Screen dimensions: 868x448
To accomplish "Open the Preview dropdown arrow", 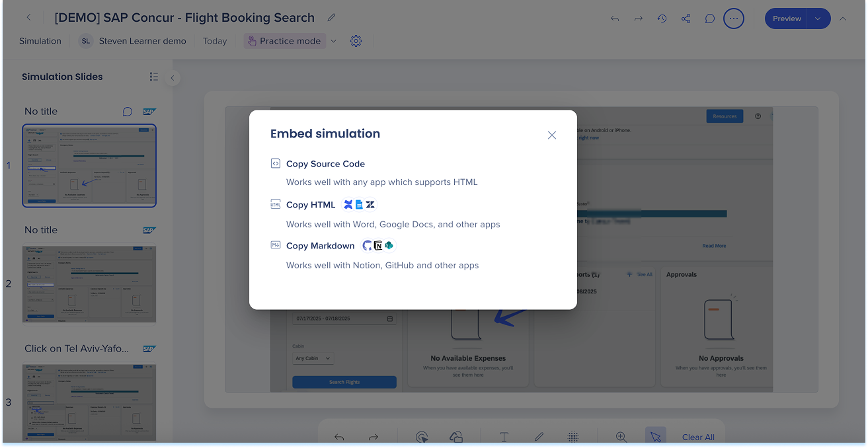I will click(818, 19).
